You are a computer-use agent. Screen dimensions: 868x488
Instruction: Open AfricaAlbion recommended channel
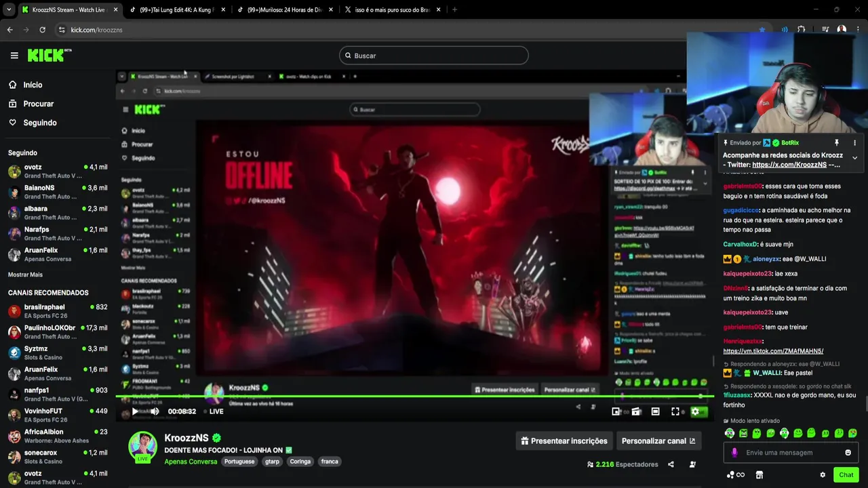coord(58,436)
